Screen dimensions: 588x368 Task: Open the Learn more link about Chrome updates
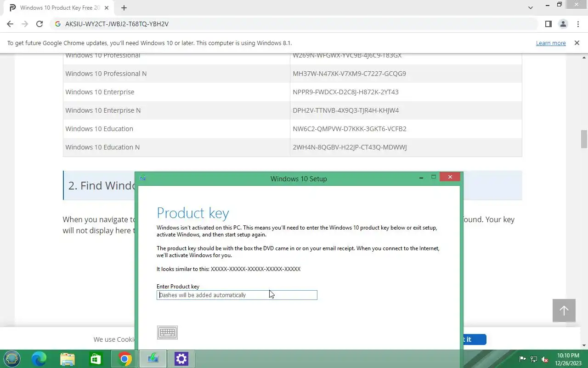pyautogui.click(x=551, y=43)
